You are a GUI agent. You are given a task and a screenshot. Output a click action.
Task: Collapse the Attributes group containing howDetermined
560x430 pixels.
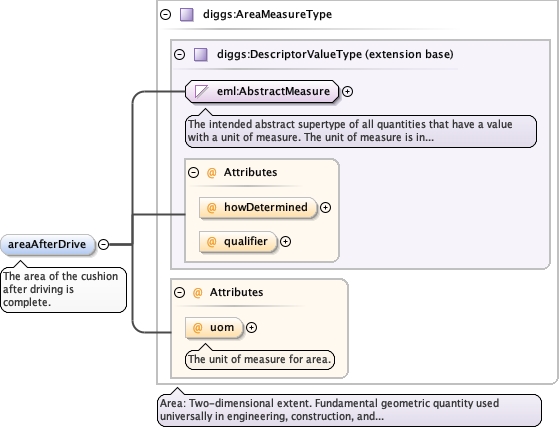193,172
